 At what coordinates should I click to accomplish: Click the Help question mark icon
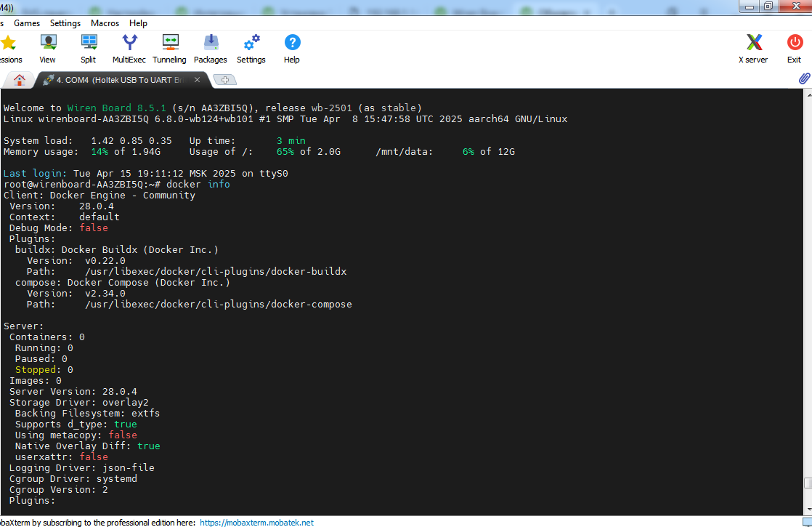click(292, 42)
